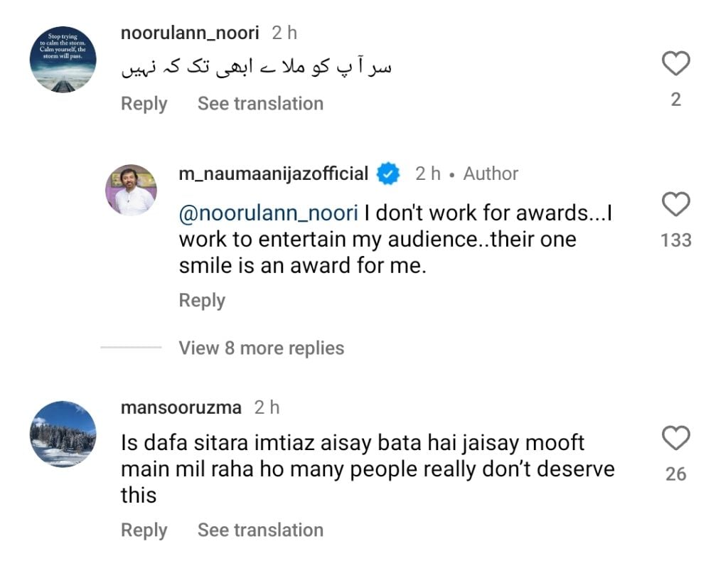View the 26 likes count
This screenshot has width=728, height=566.
(x=675, y=474)
